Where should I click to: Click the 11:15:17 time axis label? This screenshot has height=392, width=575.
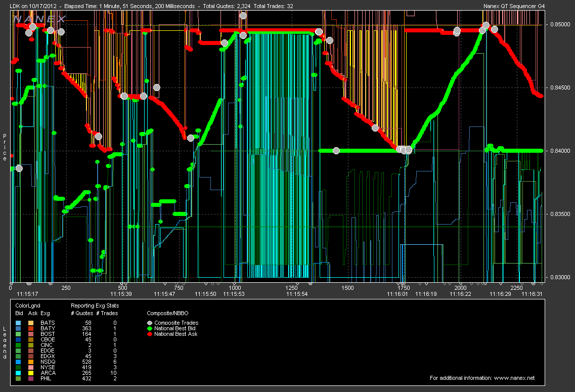[27, 294]
